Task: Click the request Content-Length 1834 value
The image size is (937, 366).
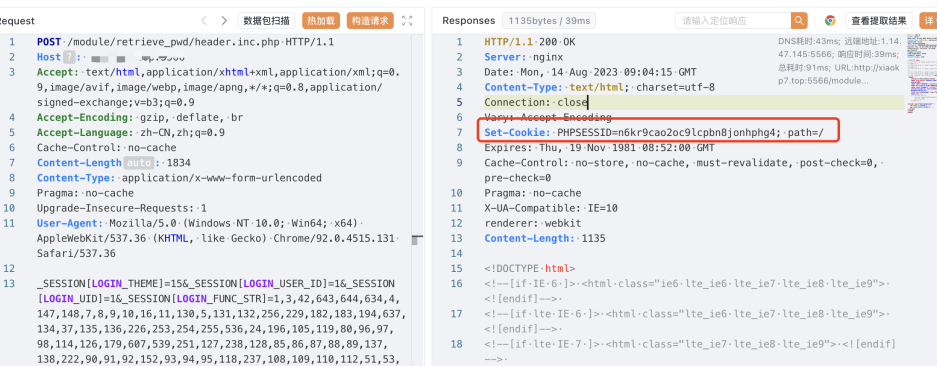Action: [179, 163]
